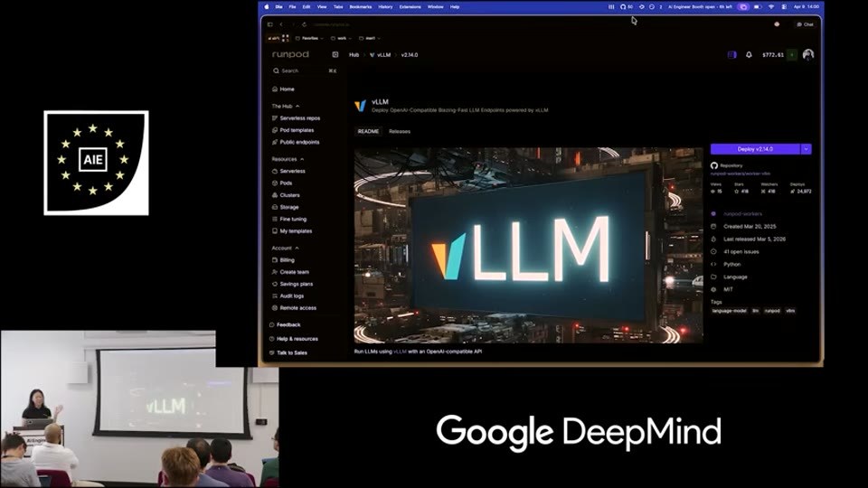Screen dimensions: 868x488
Task: Open Storage page
Action: (285, 208)
